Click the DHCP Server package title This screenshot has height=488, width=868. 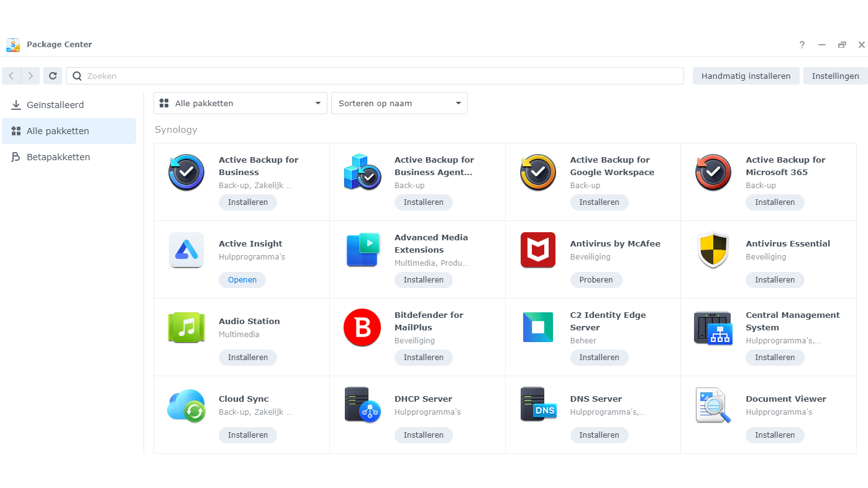point(423,399)
